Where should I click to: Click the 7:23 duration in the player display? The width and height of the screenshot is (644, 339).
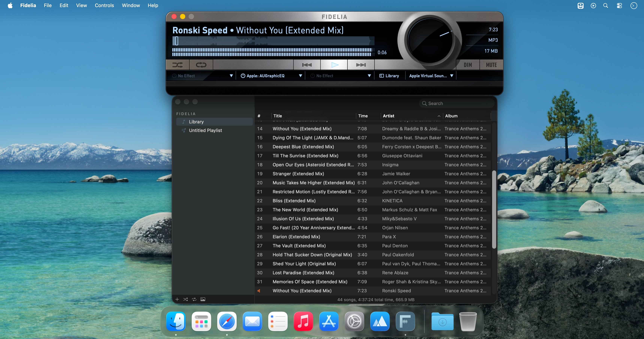click(493, 29)
